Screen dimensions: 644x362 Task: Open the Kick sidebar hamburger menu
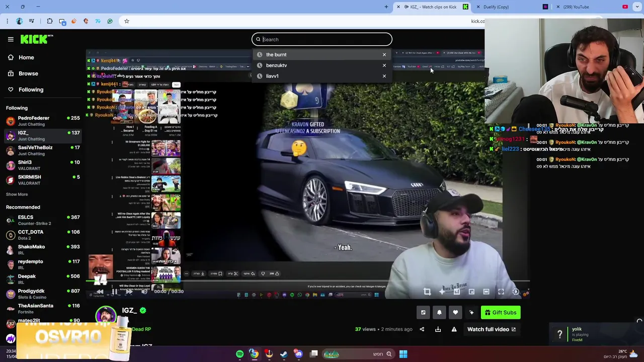11,39
